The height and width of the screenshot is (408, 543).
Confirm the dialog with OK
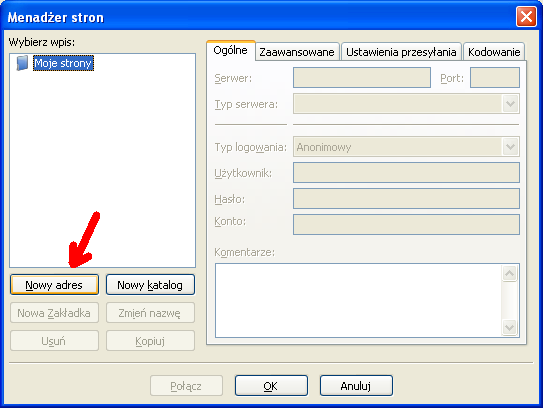[x=271, y=385]
